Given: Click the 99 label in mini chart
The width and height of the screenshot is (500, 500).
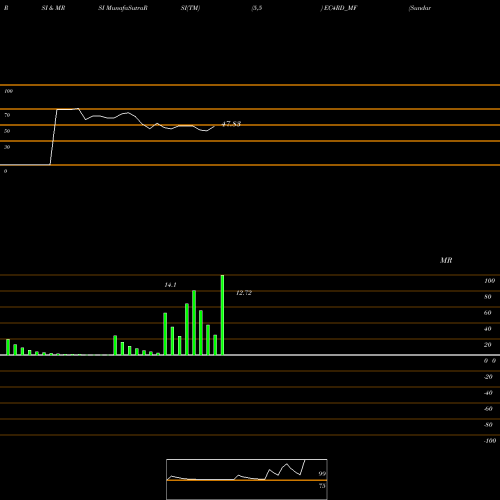Looking at the screenshot, I should [322, 474].
